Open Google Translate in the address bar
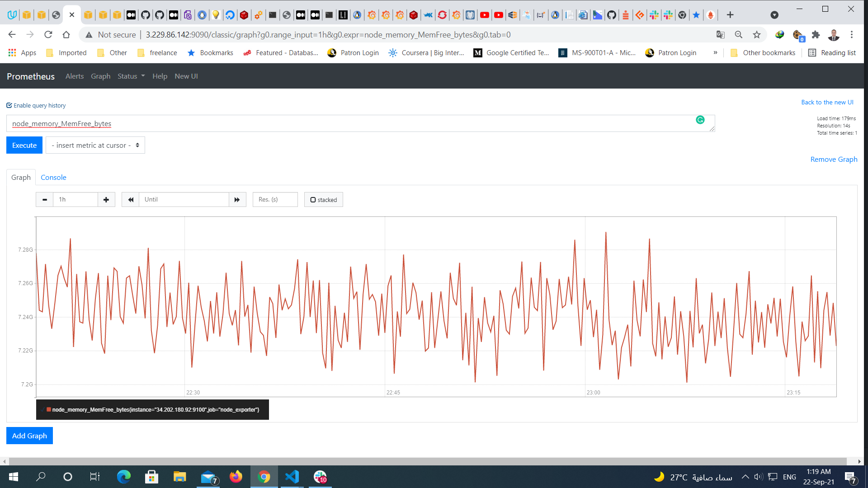The width and height of the screenshot is (868, 488). tap(720, 34)
